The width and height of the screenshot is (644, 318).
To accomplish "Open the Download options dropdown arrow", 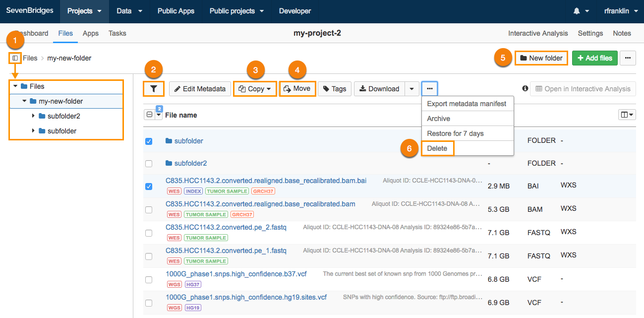I will pyautogui.click(x=411, y=89).
